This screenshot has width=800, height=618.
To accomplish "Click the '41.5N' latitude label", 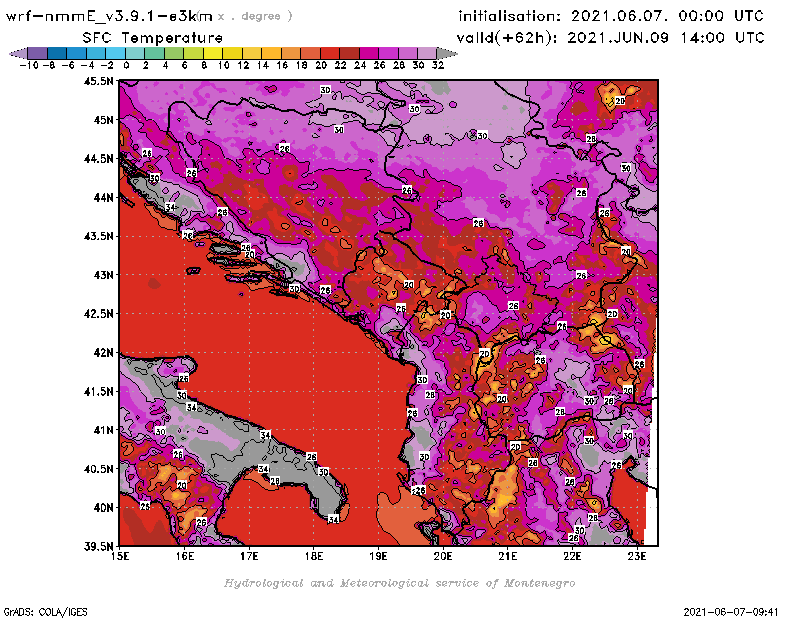I will coord(98,391).
